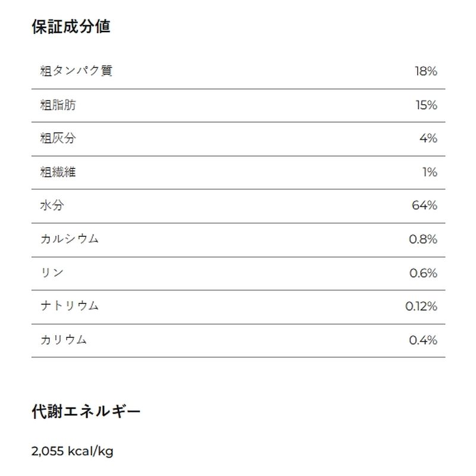Click the 18% protein value

426,71
